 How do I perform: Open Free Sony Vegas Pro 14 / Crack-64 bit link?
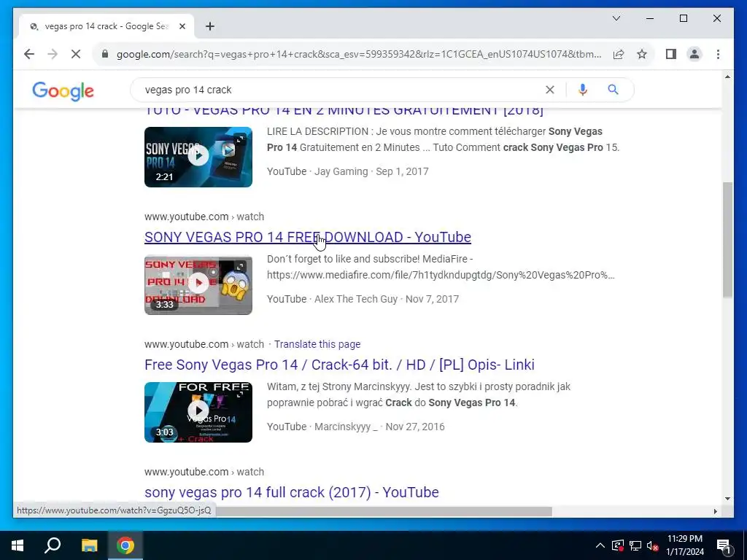pos(339,365)
